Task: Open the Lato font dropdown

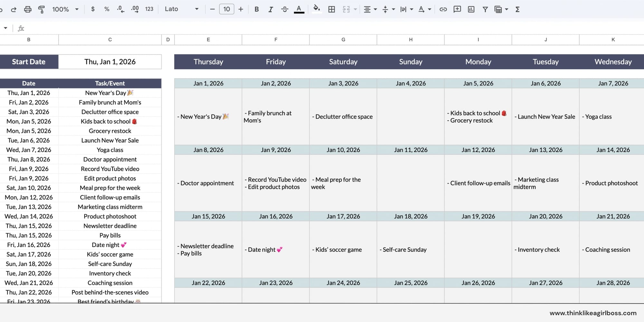Action: click(182, 9)
